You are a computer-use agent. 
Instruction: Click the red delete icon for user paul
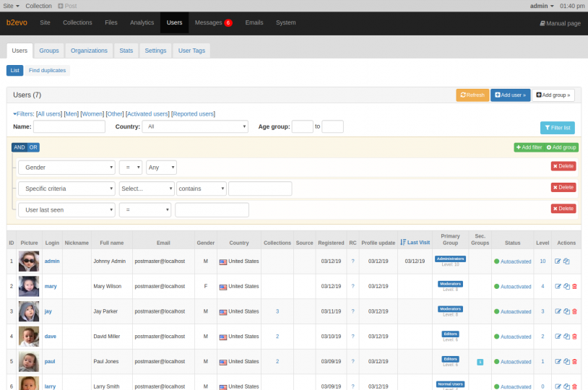575,362
